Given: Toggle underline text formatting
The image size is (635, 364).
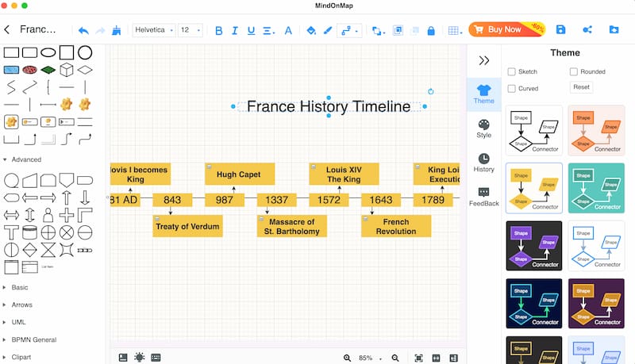Looking at the screenshot, I should point(251,30).
